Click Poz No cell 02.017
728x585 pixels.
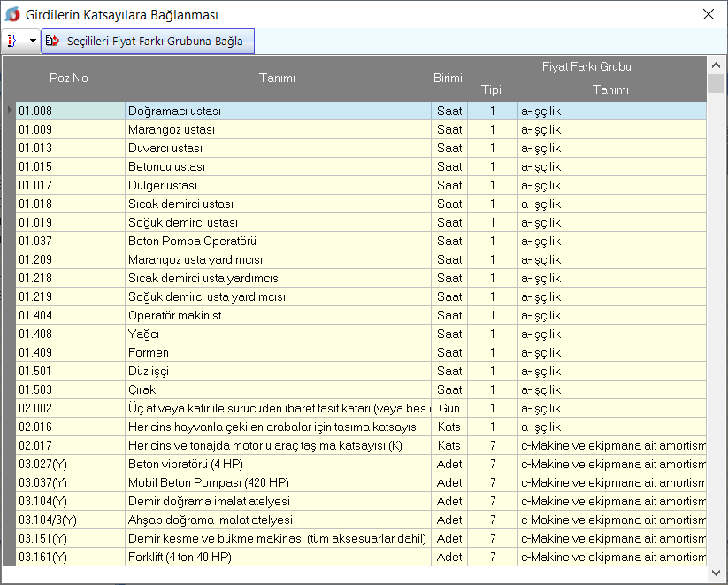pyautogui.click(x=70, y=445)
